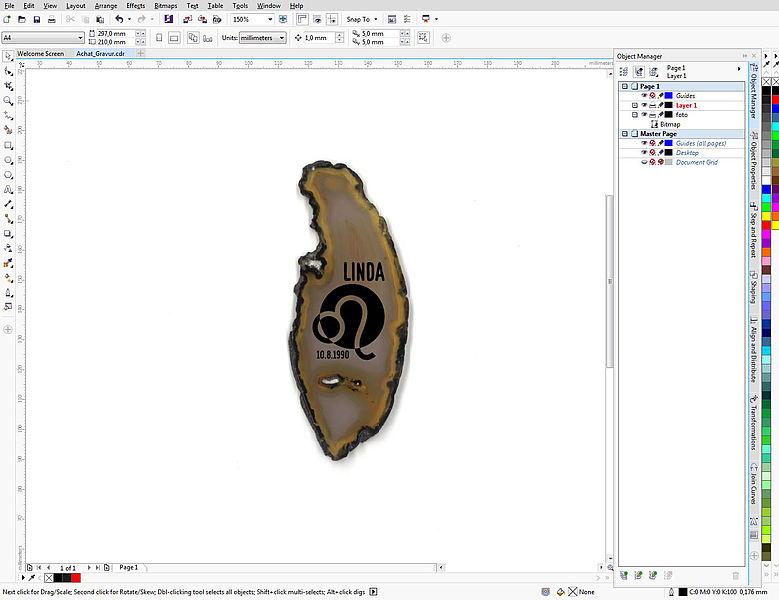This screenshot has width=779, height=600.
Task: Toggle visibility of the Desktop layer
Action: click(x=644, y=152)
